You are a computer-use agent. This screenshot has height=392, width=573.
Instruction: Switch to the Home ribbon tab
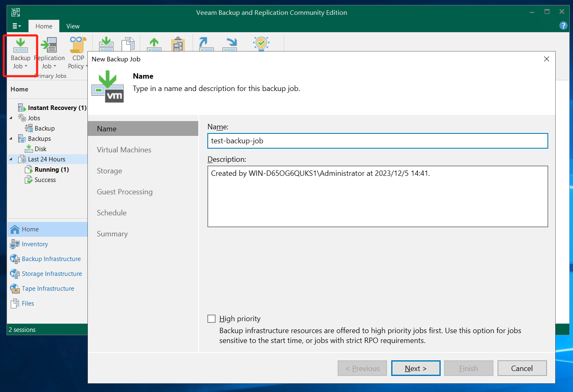coord(44,26)
